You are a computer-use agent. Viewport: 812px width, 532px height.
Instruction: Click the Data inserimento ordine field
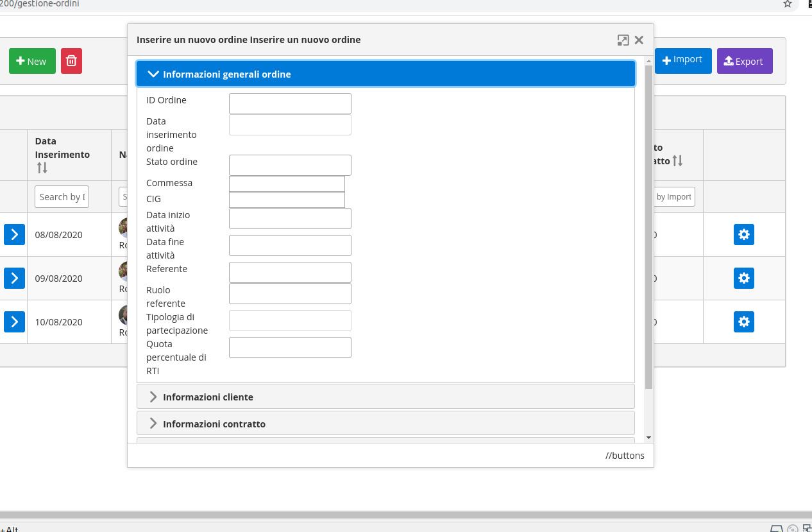[290, 124]
